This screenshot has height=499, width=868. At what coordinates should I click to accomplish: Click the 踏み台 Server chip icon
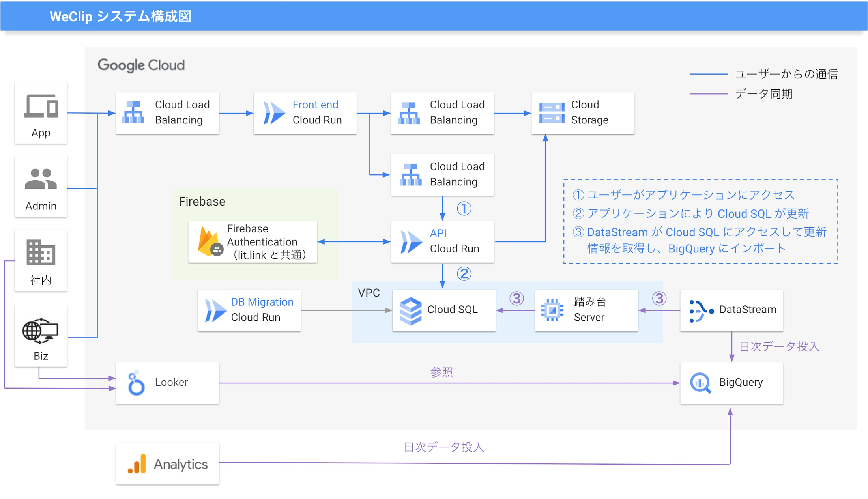click(552, 310)
